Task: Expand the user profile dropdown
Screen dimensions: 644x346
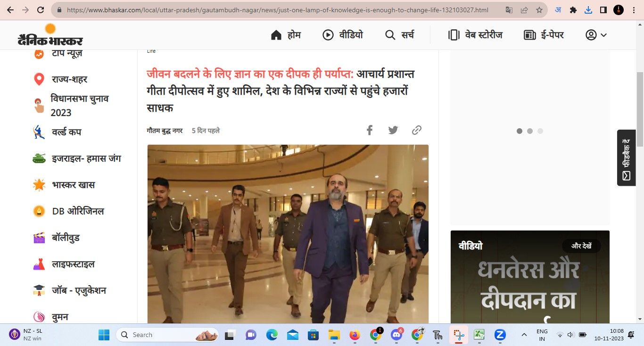Action: 596,35
